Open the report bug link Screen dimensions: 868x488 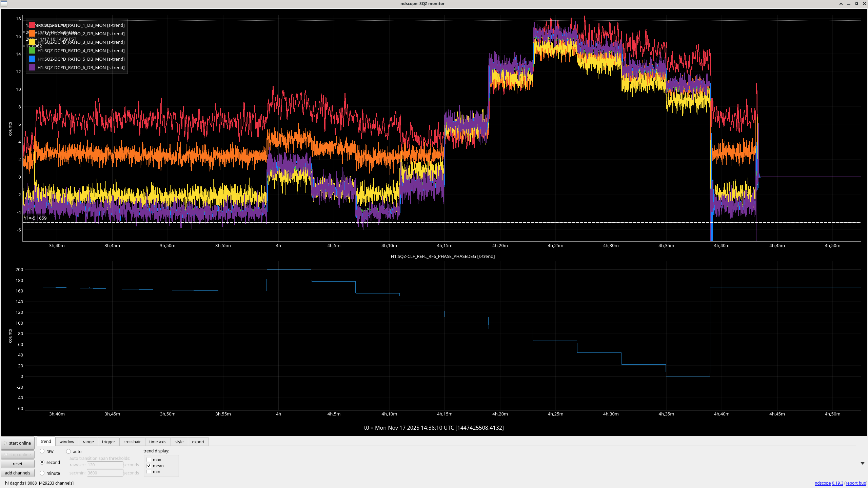(x=855, y=483)
